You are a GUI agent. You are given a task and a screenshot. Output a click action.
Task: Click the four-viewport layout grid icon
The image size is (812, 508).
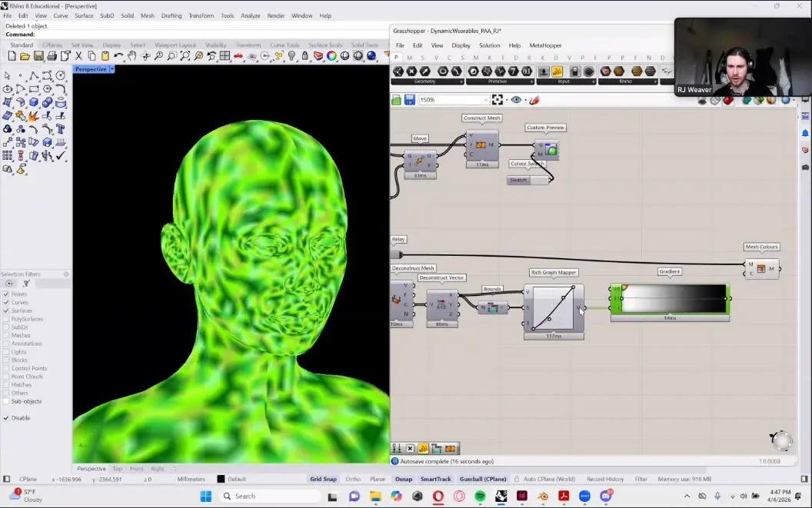225,56
